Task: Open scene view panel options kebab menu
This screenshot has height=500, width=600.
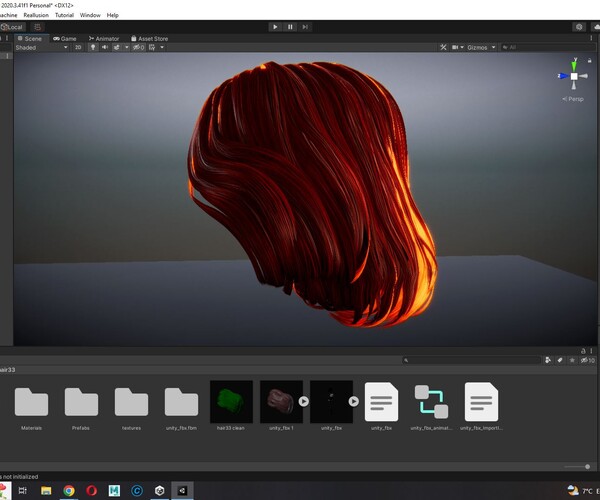Action: tap(591, 38)
